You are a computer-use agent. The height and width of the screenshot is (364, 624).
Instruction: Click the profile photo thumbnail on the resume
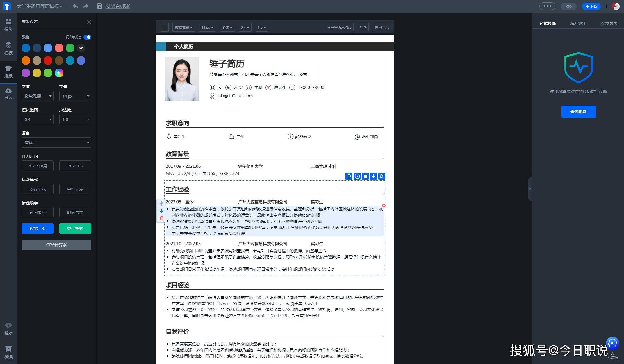[x=182, y=78]
